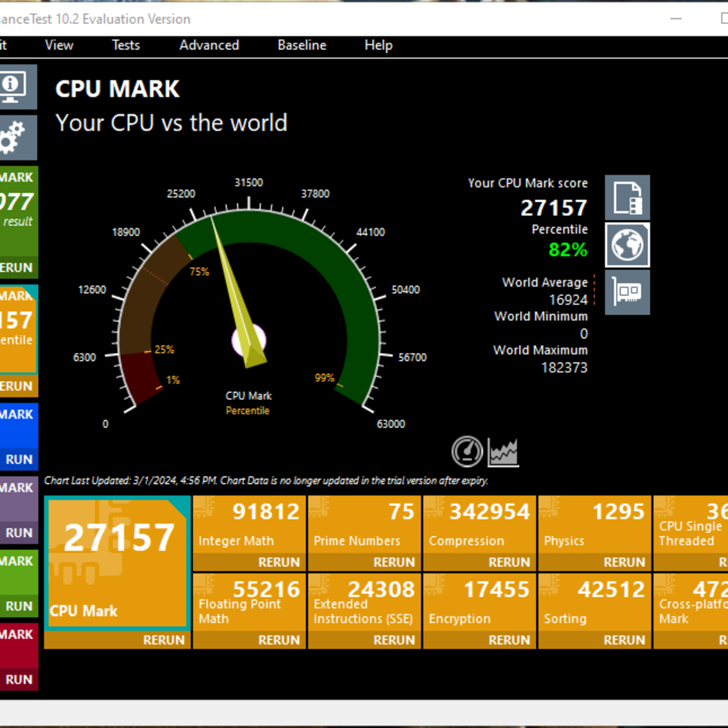Open the Tests menu
The height and width of the screenshot is (728, 728).
click(x=126, y=45)
